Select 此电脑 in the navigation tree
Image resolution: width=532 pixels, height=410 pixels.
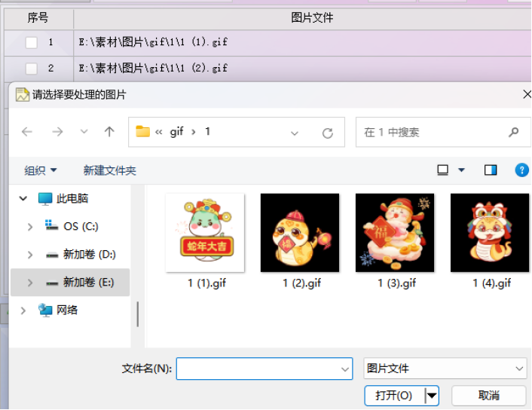tap(72, 199)
